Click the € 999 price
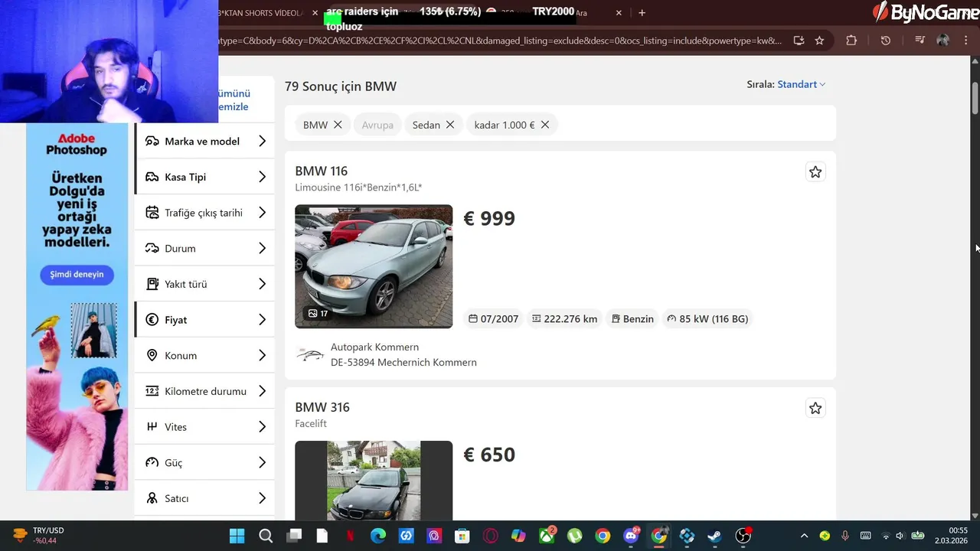The width and height of the screenshot is (980, 551). [489, 219]
